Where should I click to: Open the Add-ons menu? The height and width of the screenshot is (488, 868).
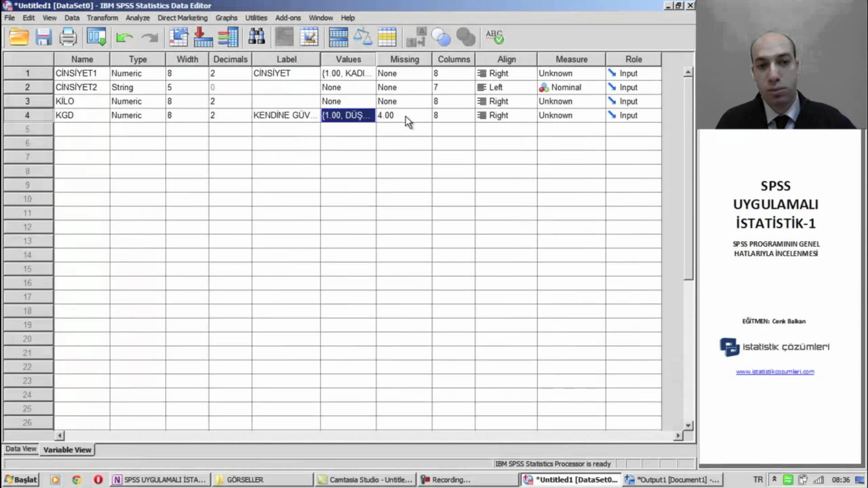[288, 18]
